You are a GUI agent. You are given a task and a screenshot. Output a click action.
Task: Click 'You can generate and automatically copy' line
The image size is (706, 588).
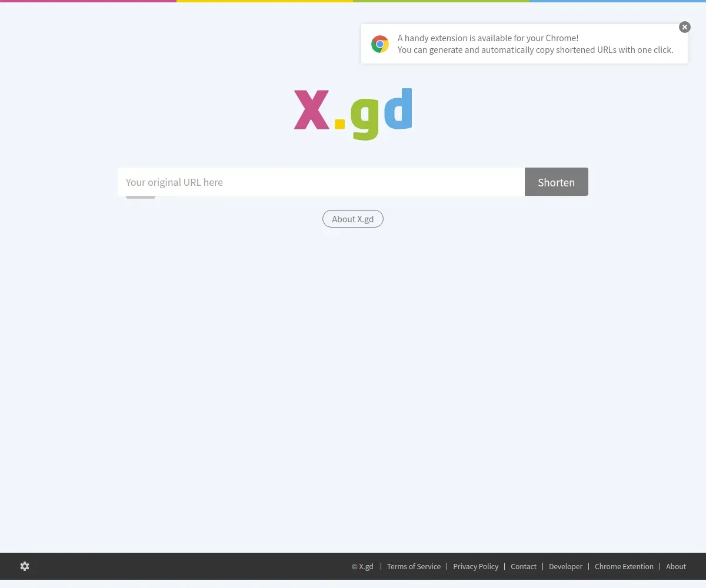pos(535,50)
